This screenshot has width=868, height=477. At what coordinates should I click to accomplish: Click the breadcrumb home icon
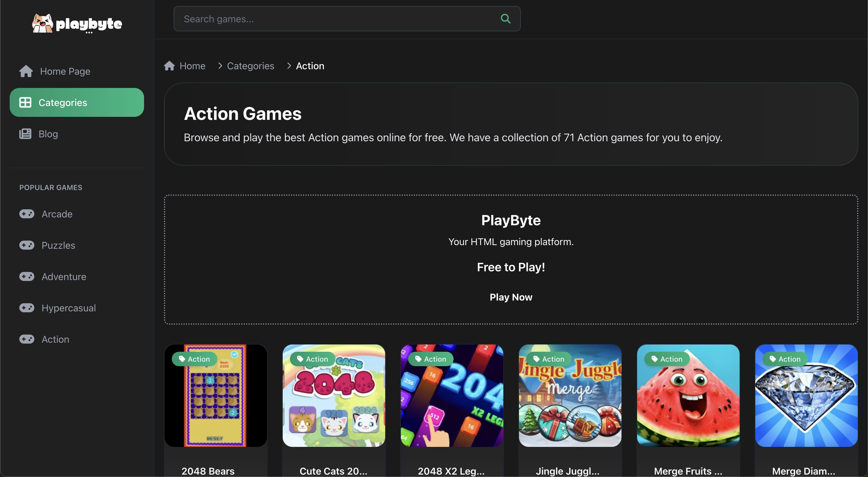pos(169,66)
